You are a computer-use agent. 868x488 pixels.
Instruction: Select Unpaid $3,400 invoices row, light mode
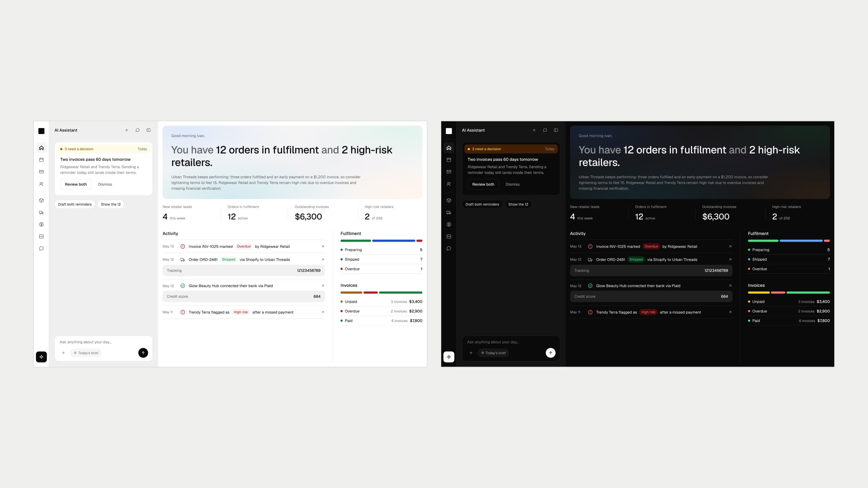click(x=381, y=302)
